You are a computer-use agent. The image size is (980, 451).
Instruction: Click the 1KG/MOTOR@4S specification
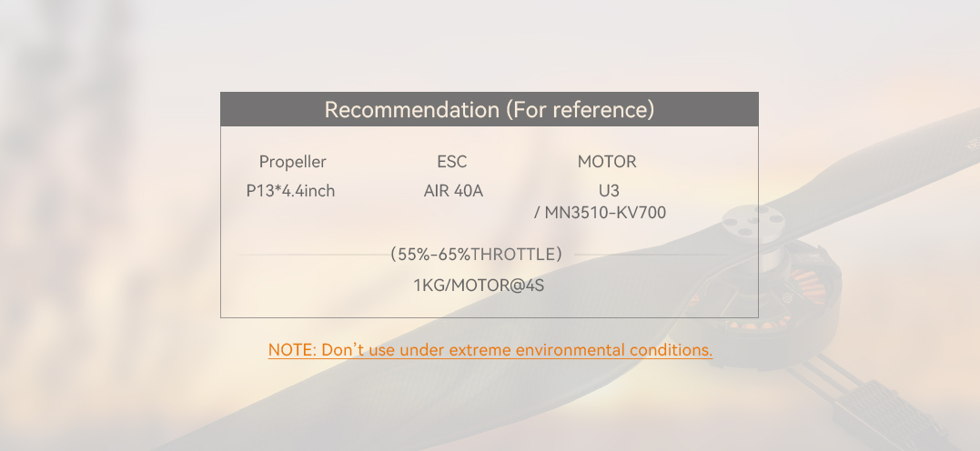479,286
